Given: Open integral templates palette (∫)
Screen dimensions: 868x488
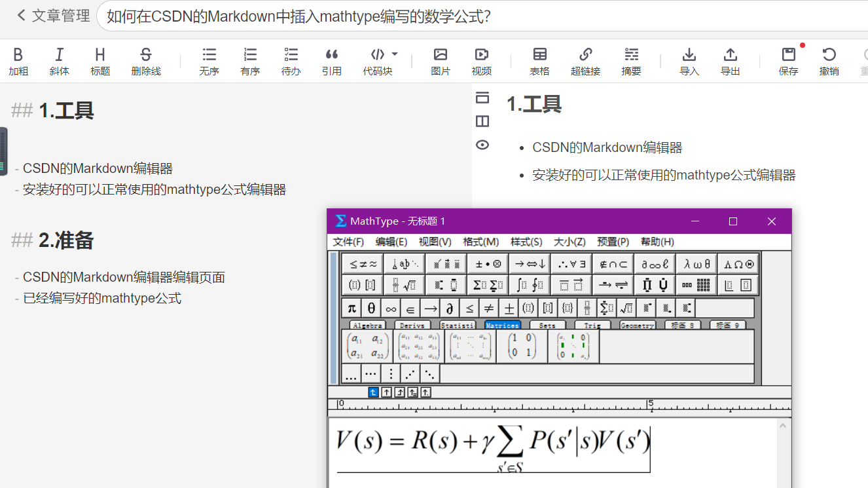Looking at the screenshot, I should pyautogui.click(x=530, y=285).
